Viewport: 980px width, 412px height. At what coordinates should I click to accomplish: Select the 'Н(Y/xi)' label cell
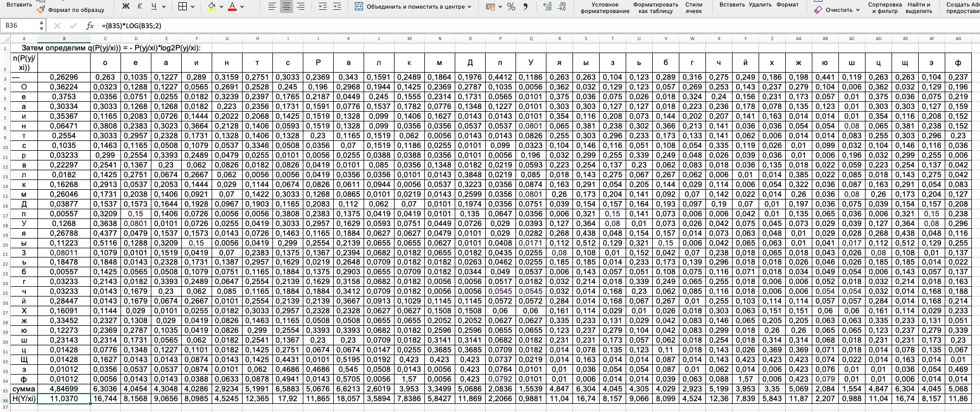coord(24,399)
